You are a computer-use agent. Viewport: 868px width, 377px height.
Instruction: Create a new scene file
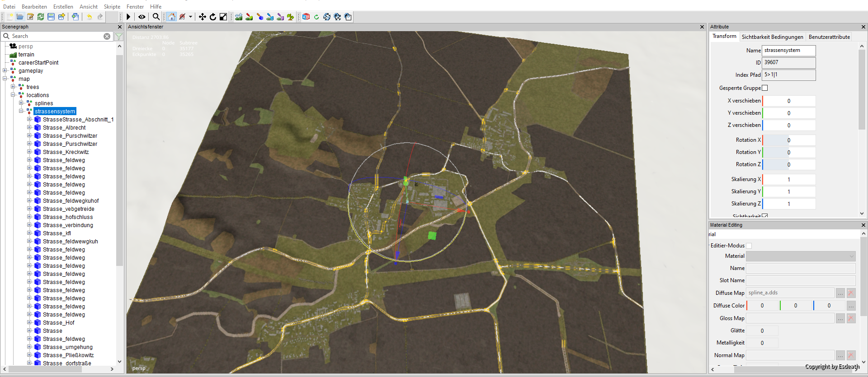coord(9,17)
